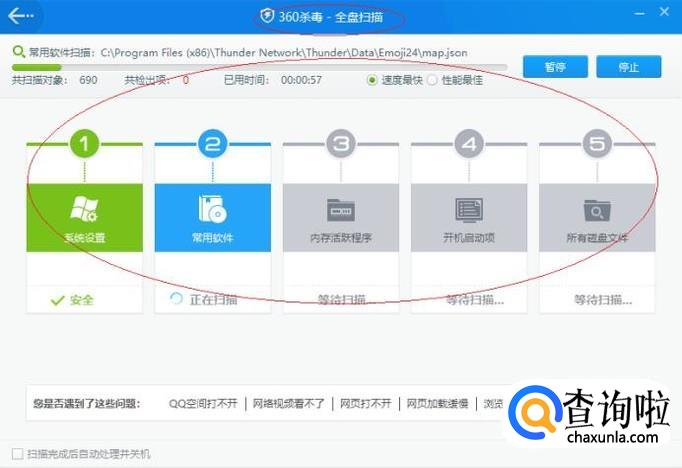Enable 扫描完成后自动处理并关机 checkbox
The height and width of the screenshot is (468, 682).
(17, 454)
